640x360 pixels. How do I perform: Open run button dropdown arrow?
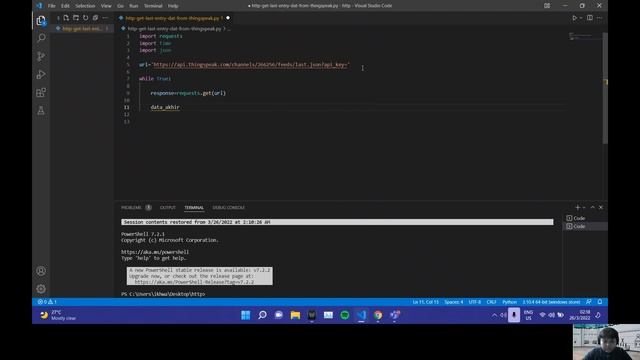click(580, 18)
